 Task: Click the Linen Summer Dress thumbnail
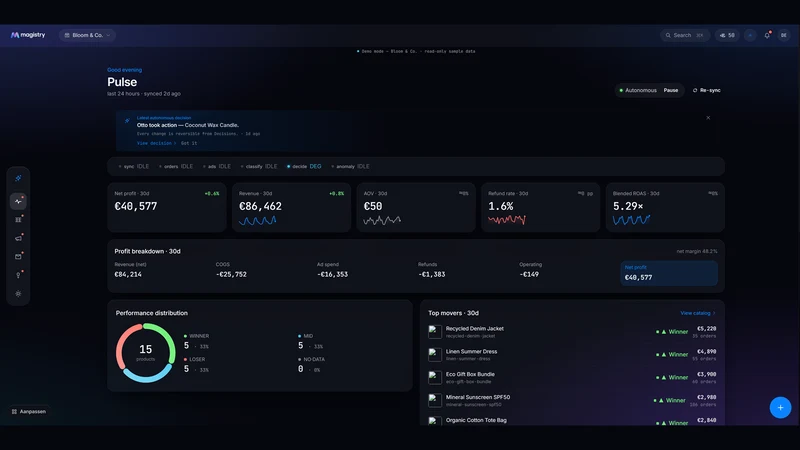(x=435, y=355)
